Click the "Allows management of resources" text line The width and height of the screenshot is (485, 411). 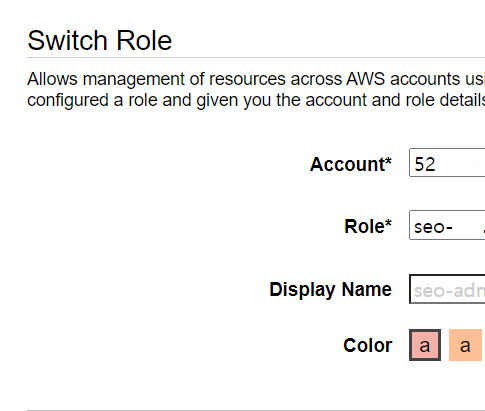click(x=256, y=79)
